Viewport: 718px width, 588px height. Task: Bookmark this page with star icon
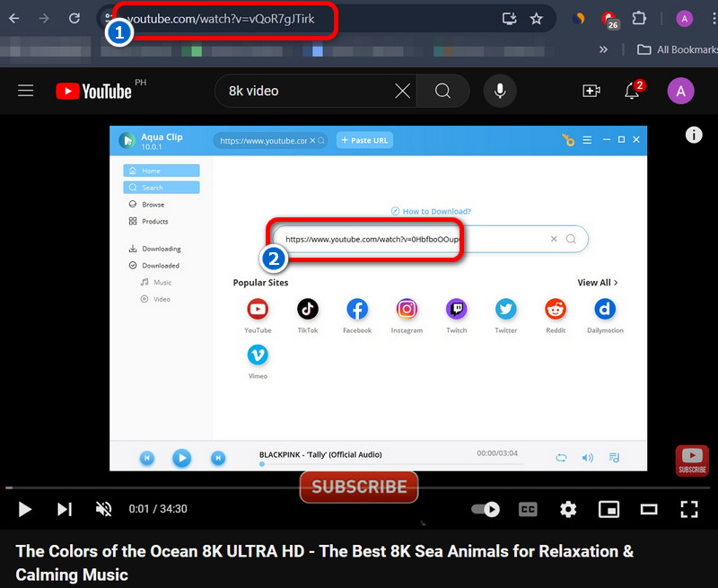[x=536, y=18]
